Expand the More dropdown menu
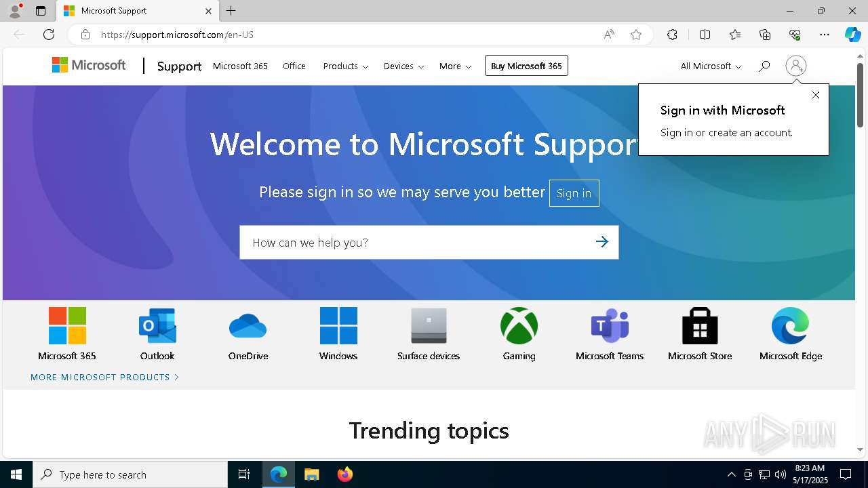This screenshot has height=488, width=868. (x=455, y=66)
